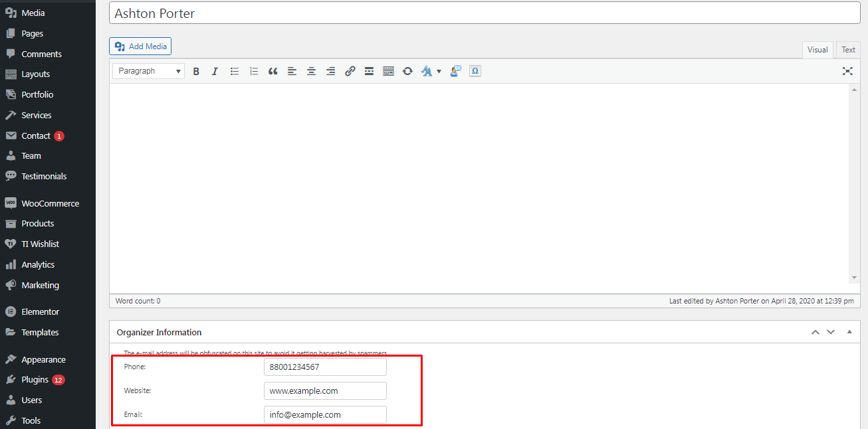
Task: Insert or edit a link
Action: pos(350,71)
